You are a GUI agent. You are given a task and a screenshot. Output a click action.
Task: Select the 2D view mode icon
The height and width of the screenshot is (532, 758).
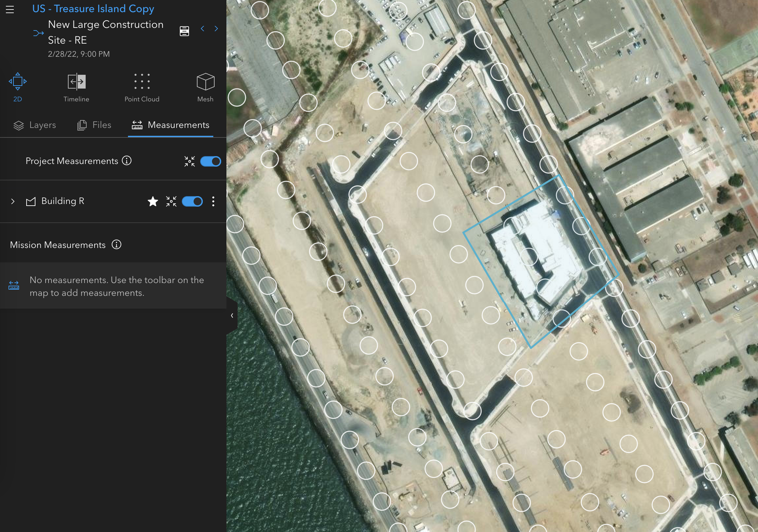(17, 81)
